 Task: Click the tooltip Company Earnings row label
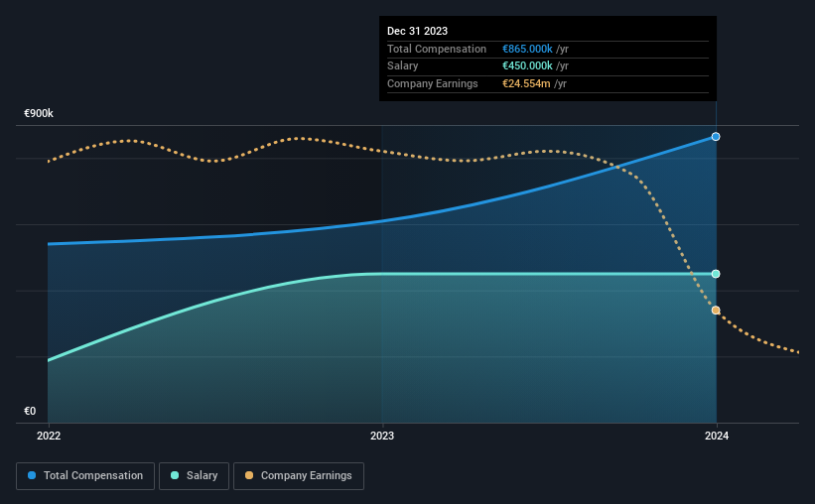click(x=433, y=83)
